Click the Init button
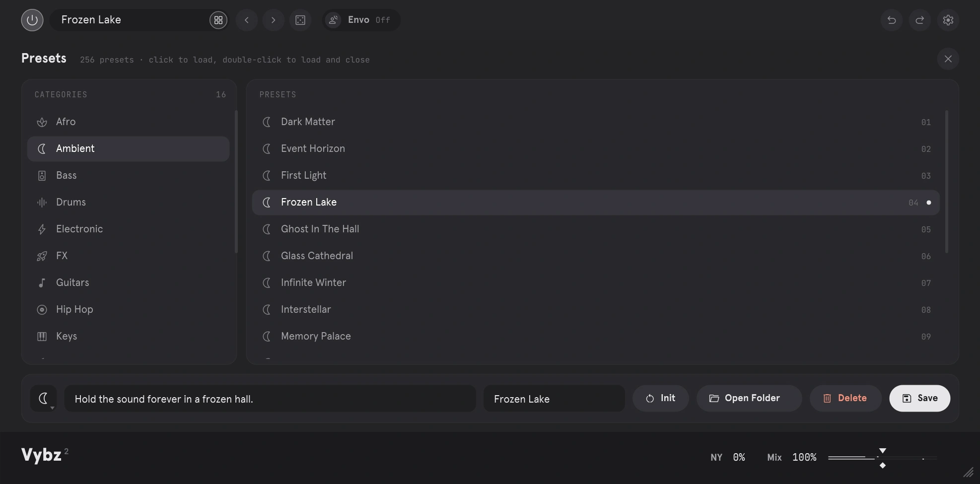 [x=661, y=398]
